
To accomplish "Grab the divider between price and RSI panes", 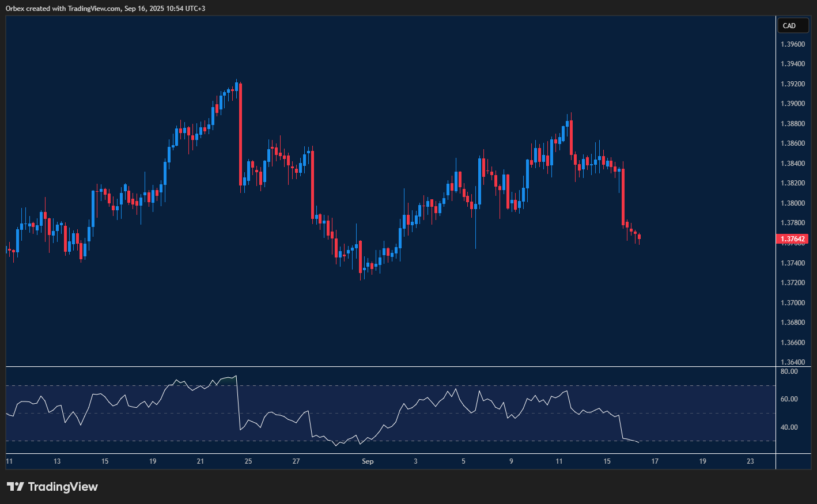I will [391, 366].
